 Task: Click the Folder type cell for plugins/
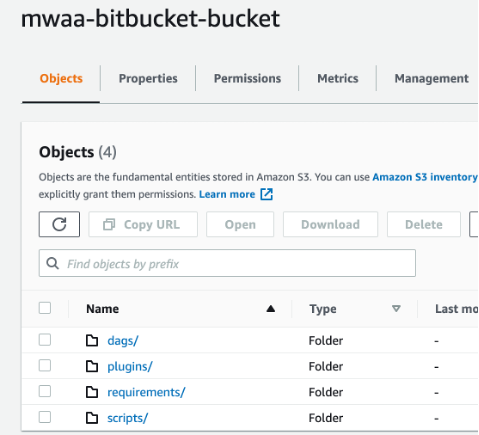[326, 367]
